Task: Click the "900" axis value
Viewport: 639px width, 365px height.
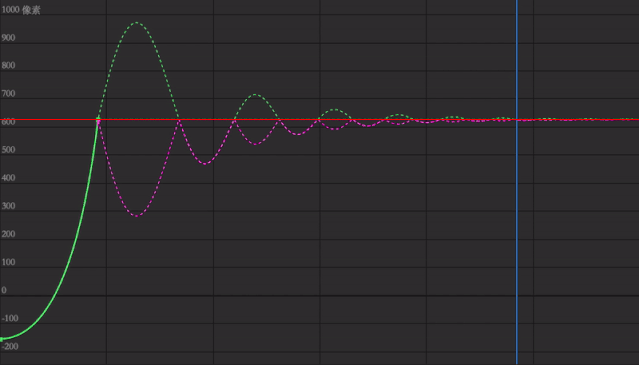Action: [9, 38]
